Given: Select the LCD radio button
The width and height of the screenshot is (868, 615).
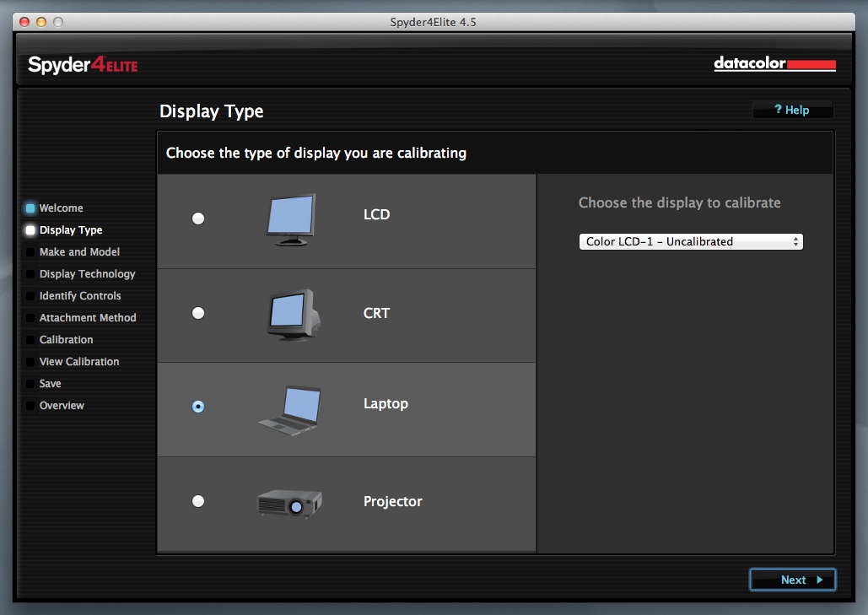Looking at the screenshot, I should (198, 218).
